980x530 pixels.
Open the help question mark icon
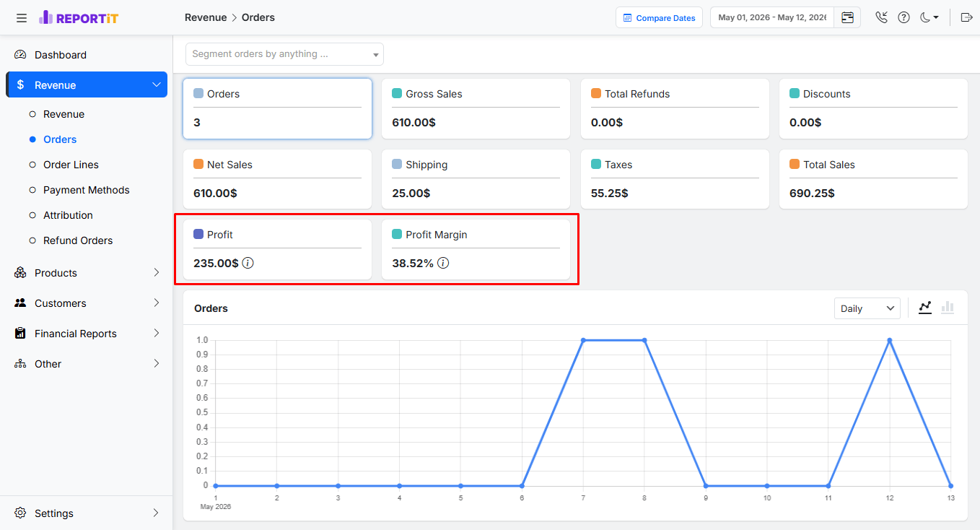pos(904,17)
